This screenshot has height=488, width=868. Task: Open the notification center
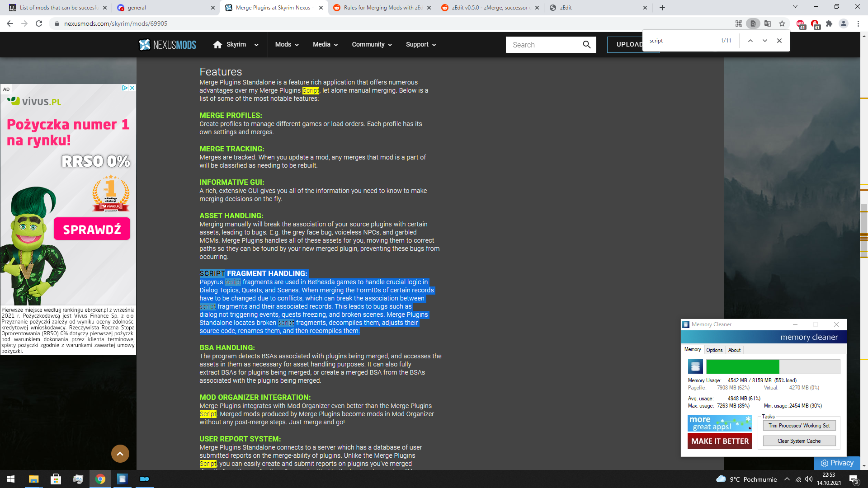coord(854,479)
